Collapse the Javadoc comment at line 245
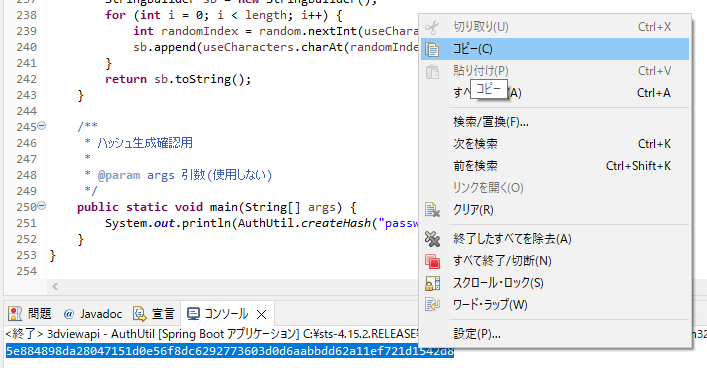The width and height of the screenshot is (707, 368). (x=41, y=126)
